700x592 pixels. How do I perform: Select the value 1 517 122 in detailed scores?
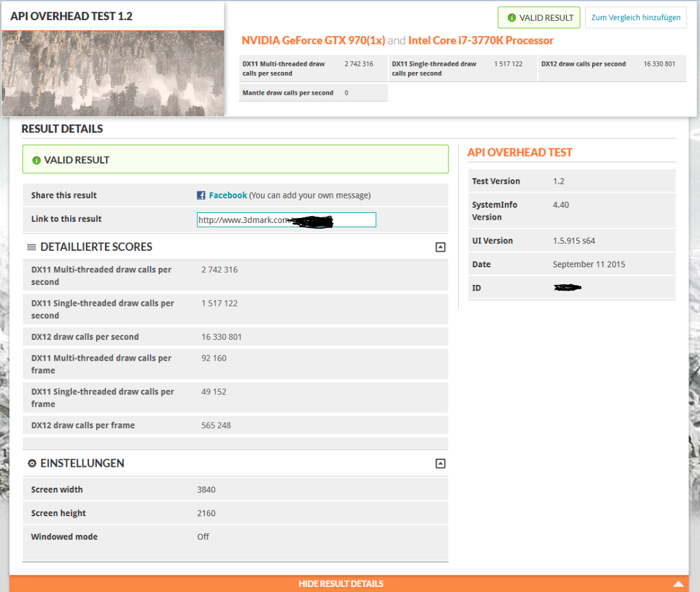pyautogui.click(x=219, y=303)
